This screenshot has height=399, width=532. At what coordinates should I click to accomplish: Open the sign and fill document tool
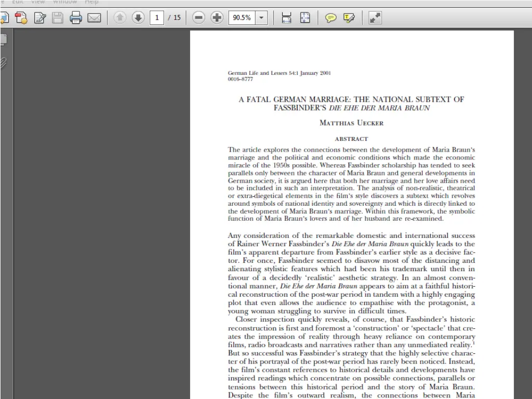click(40, 18)
